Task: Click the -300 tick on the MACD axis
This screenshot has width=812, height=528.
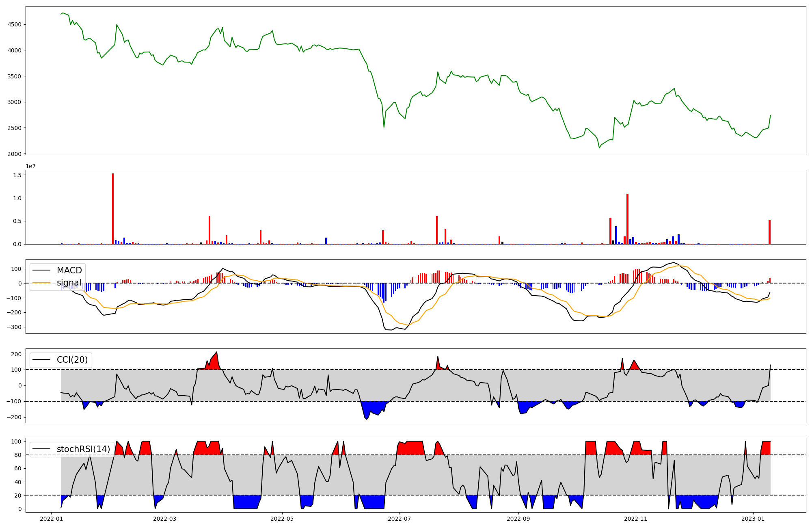Action: pyautogui.click(x=14, y=327)
